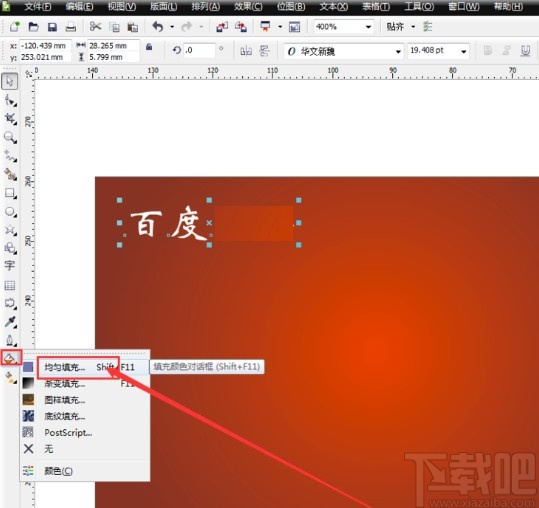Cut selection with the scissors icon
This screenshot has height=508, width=539.
coord(95,26)
